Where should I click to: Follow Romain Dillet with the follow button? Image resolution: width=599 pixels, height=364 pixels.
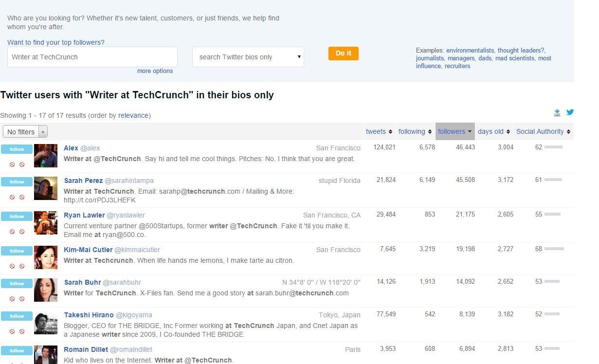17,350
